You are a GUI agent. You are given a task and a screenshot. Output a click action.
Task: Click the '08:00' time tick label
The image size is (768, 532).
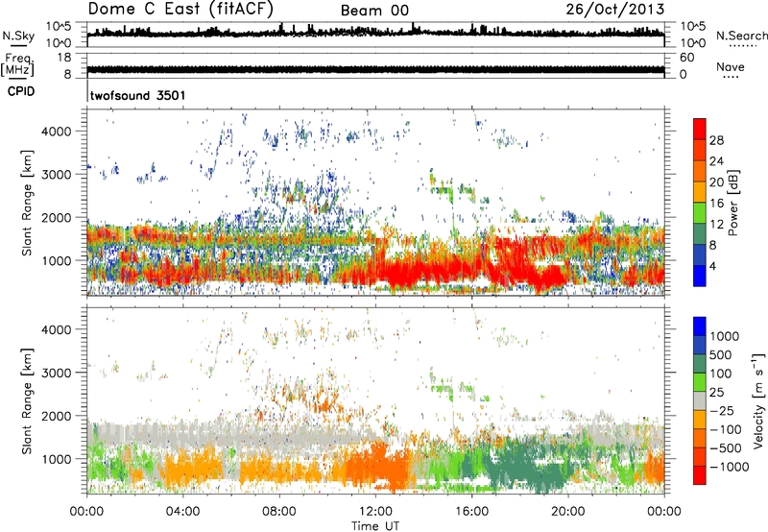pos(279,512)
